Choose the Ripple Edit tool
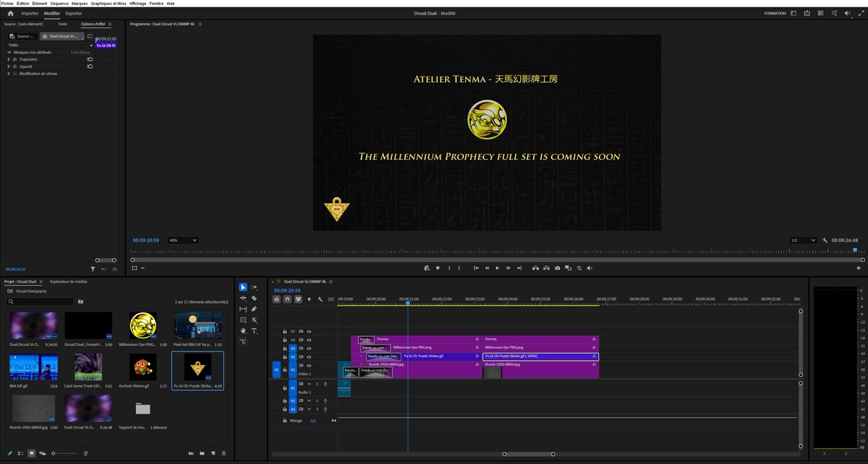 tap(243, 298)
